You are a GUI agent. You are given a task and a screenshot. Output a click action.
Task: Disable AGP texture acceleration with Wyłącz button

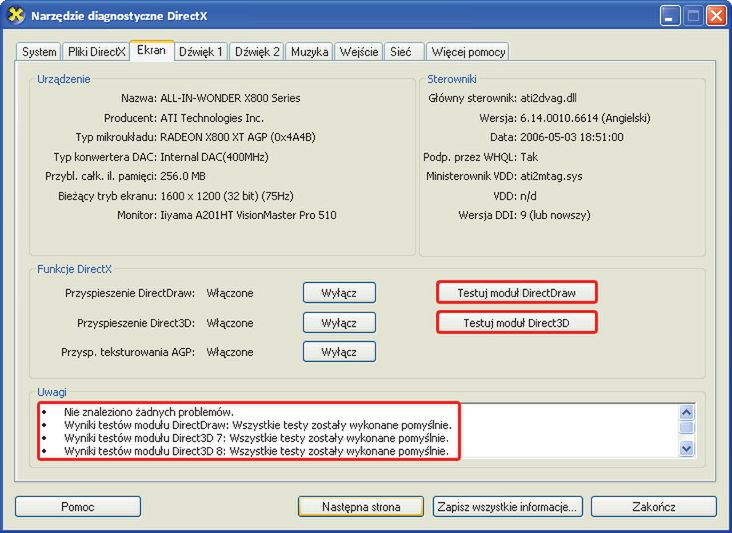[x=339, y=352]
